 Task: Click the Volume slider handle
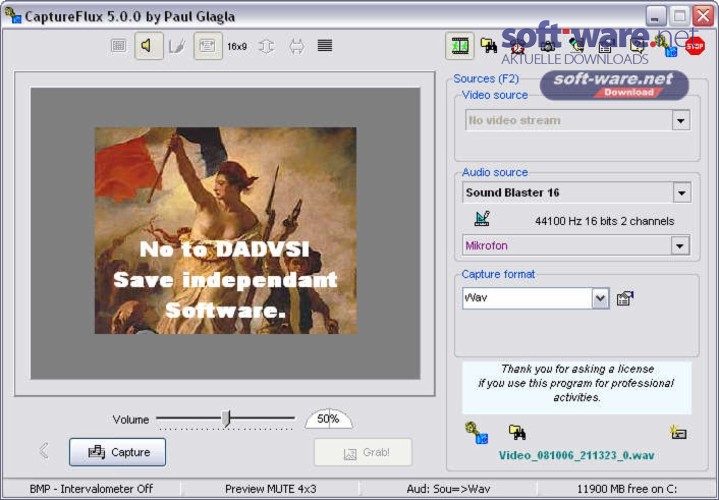tap(226, 419)
